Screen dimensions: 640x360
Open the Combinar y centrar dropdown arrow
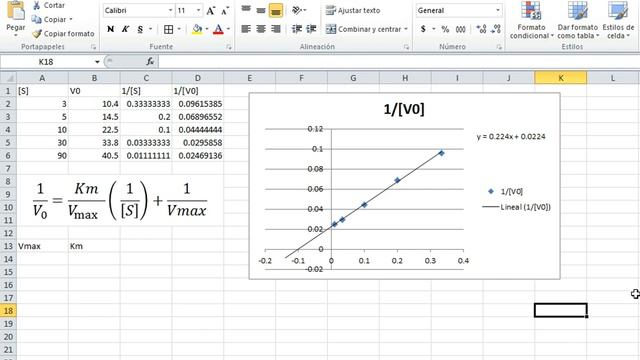406,29
